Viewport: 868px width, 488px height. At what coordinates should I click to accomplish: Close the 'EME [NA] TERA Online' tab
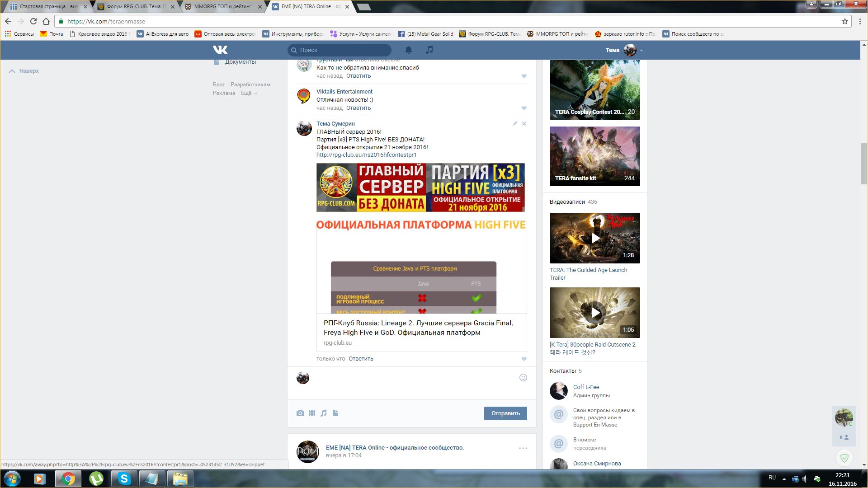[347, 7]
